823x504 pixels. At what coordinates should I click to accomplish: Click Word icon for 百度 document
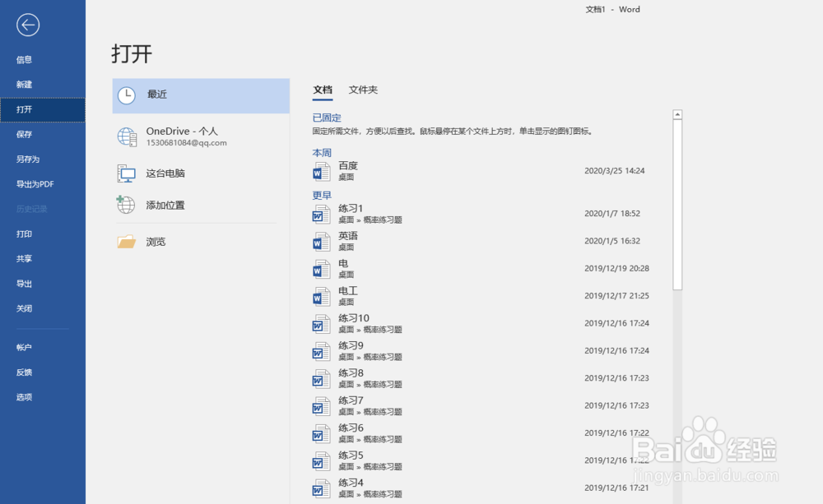(321, 172)
